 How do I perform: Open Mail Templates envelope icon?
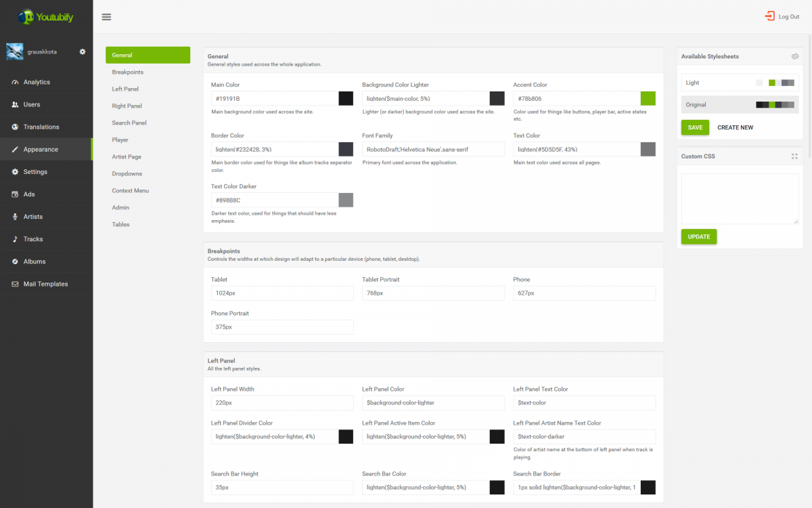point(16,284)
